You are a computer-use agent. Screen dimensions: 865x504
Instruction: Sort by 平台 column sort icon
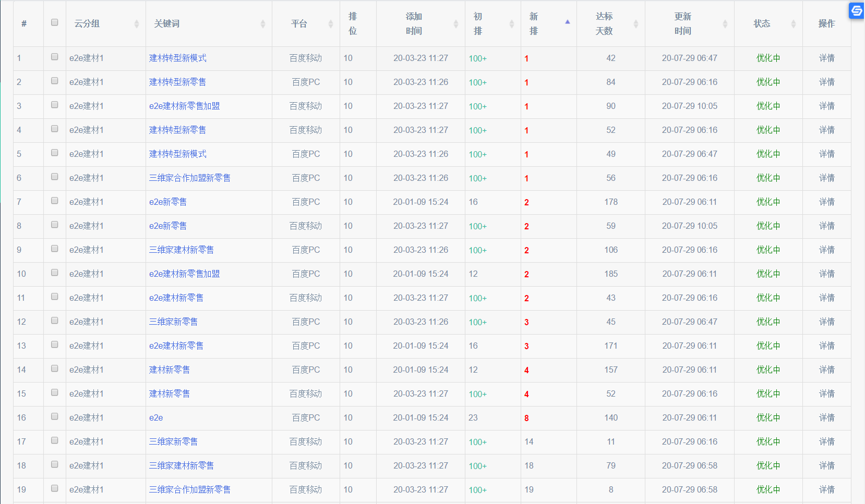[x=330, y=24]
